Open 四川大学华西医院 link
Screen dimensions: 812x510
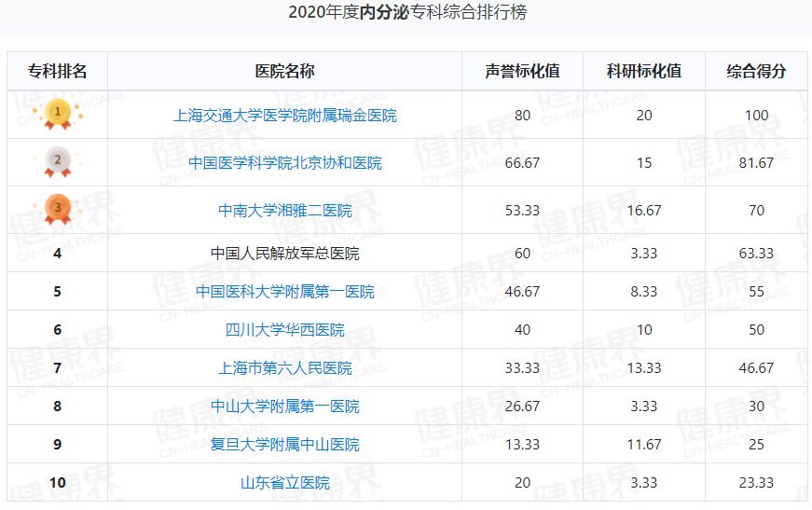coord(285,330)
